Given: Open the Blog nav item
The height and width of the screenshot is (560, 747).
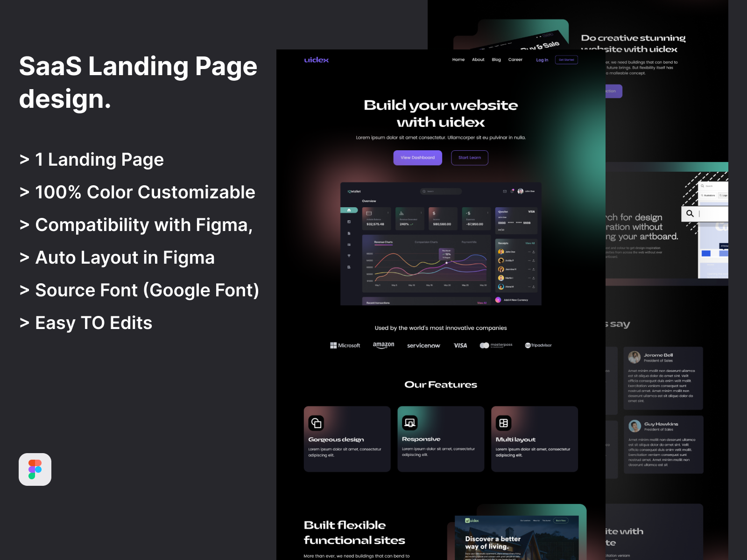Looking at the screenshot, I should pyautogui.click(x=496, y=60).
